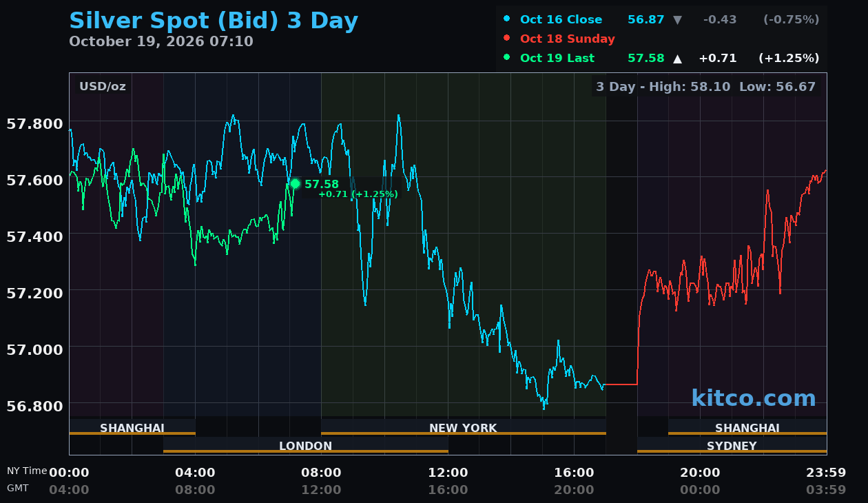The image size is (868, 503).
Task: Click the +0.71 change in legend
Action: click(x=718, y=58)
